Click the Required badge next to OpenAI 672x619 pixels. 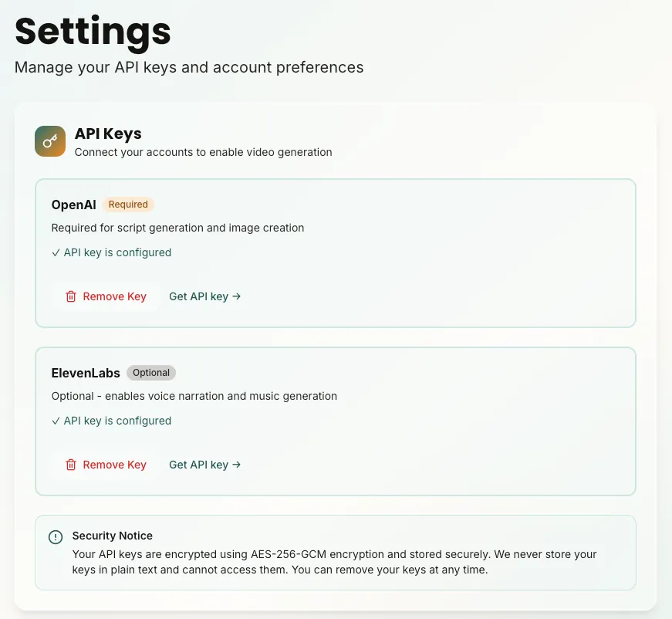pyautogui.click(x=128, y=205)
